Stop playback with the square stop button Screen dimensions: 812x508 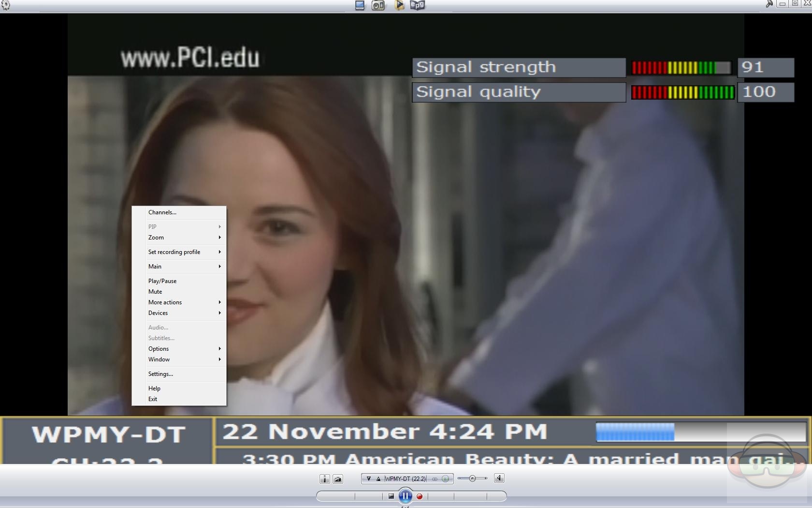(391, 496)
